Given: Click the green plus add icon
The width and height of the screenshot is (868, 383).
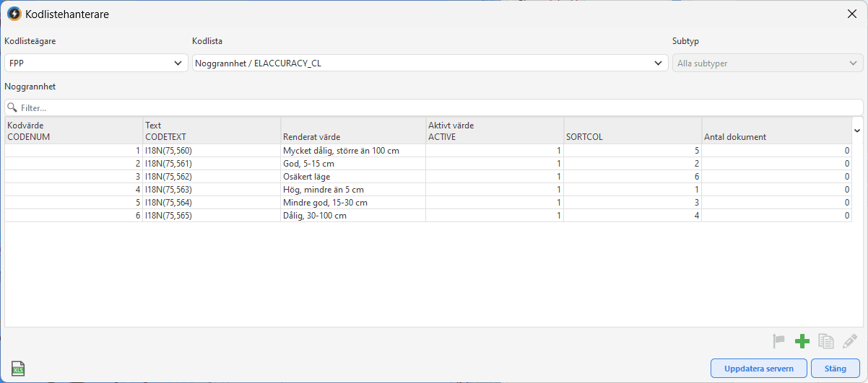Looking at the screenshot, I should [x=802, y=341].
